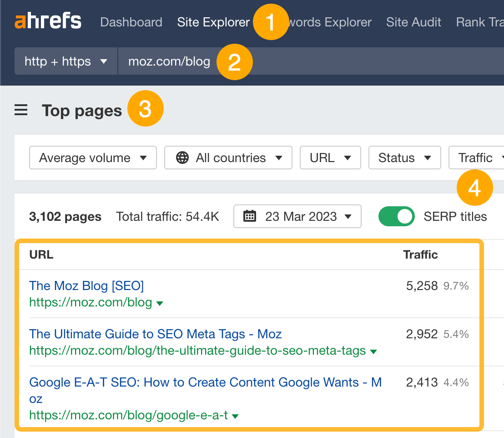Image resolution: width=504 pixels, height=438 pixels.
Task: Go to the Dashboard menu item
Action: pos(131,22)
